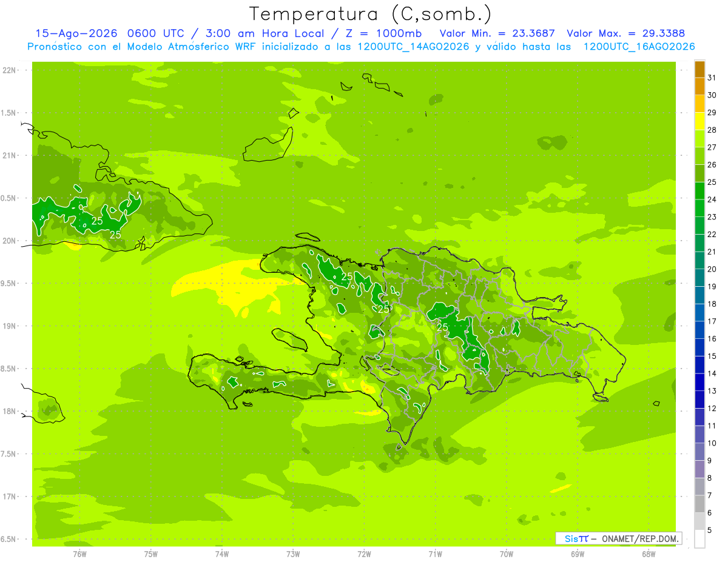Click the legend swatch between 24 and 25
The image size is (728, 562).
[699, 191]
